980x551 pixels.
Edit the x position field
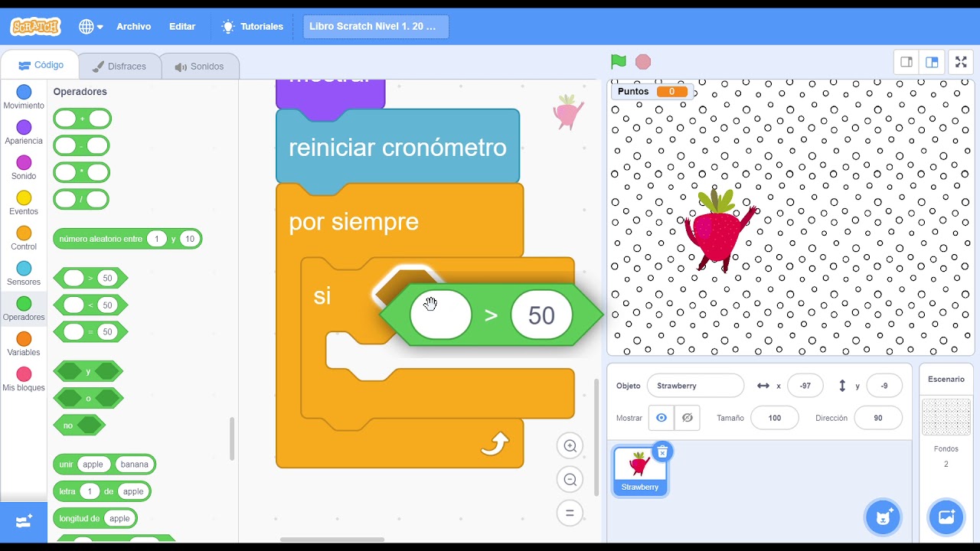[x=805, y=386]
